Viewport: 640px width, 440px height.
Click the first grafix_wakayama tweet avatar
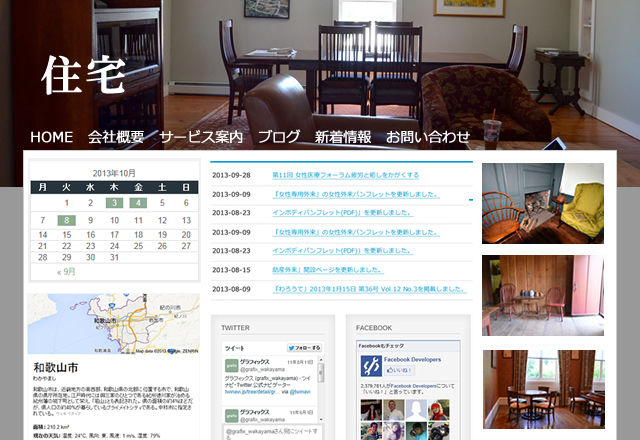pos(230,366)
